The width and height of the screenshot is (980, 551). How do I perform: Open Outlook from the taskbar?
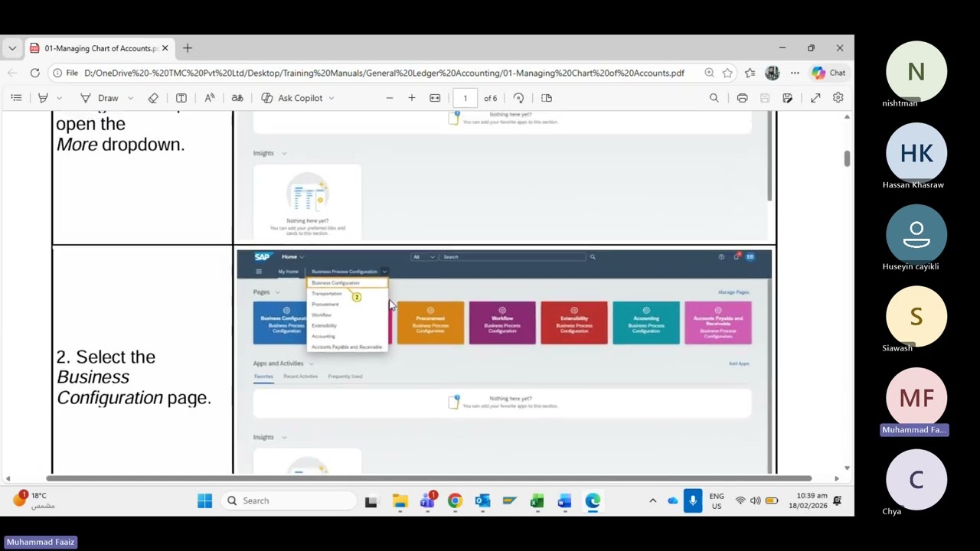[x=482, y=500]
